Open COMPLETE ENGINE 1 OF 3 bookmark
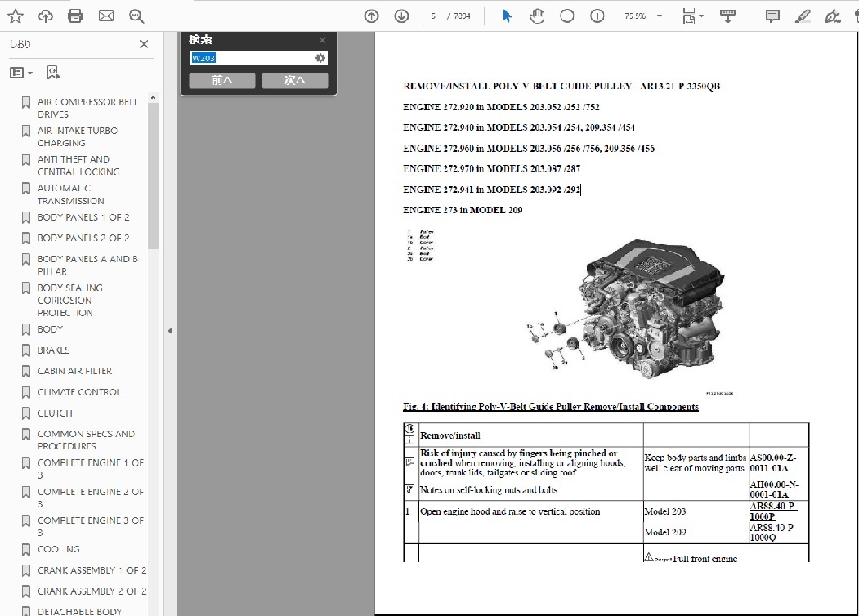The height and width of the screenshot is (616, 859). pyautogui.click(x=91, y=469)
